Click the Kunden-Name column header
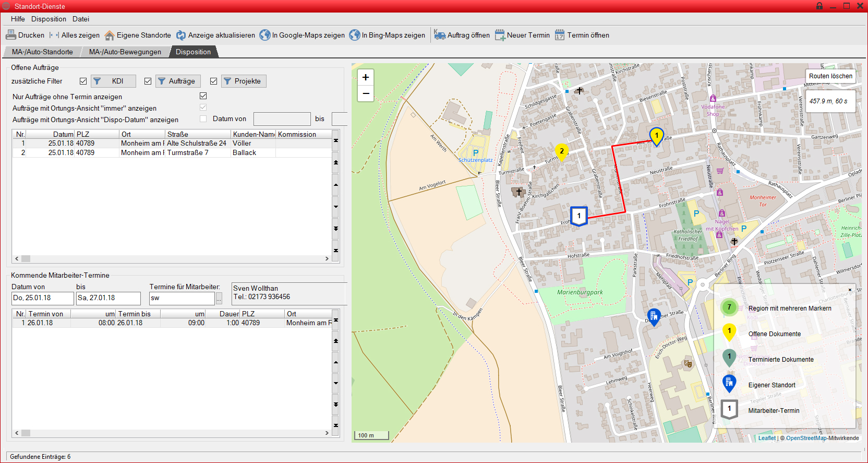 click(254, 134)
